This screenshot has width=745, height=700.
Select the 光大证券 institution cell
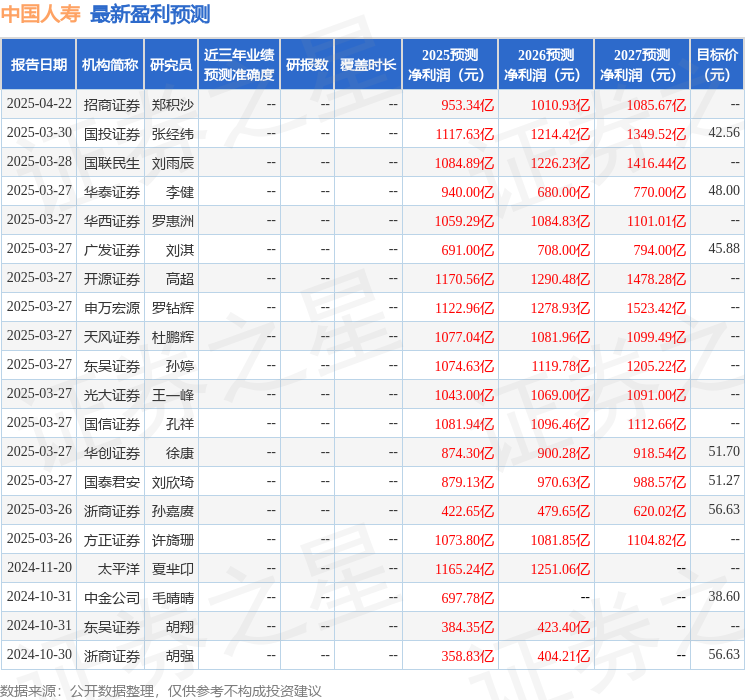[112, 395]
